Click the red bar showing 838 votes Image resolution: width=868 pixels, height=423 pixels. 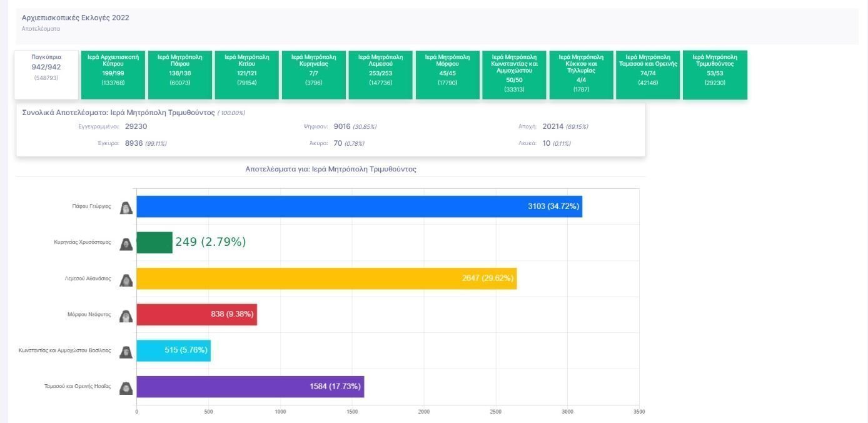click(x=197, y=315)
